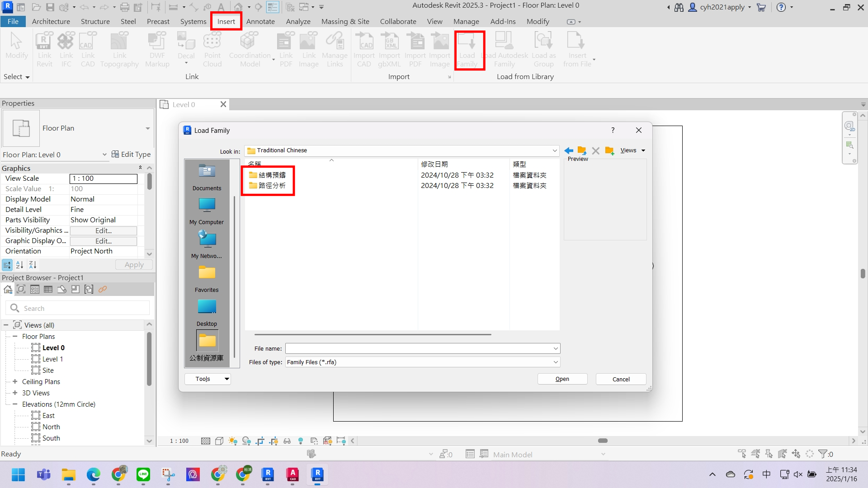Expand the 3D Views tree node
Image resolution: width=868 pixels, height=488 pixels.
(15, 393)
